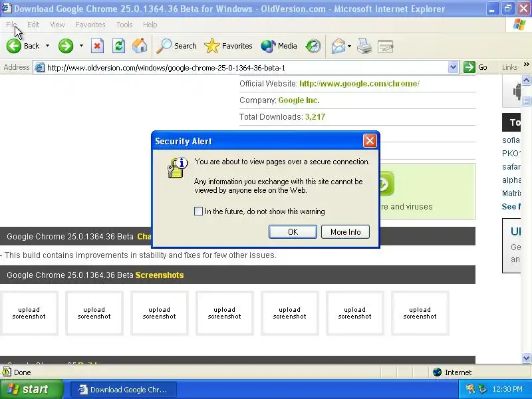Click the Internet zone globe icon

pos(438,372)
